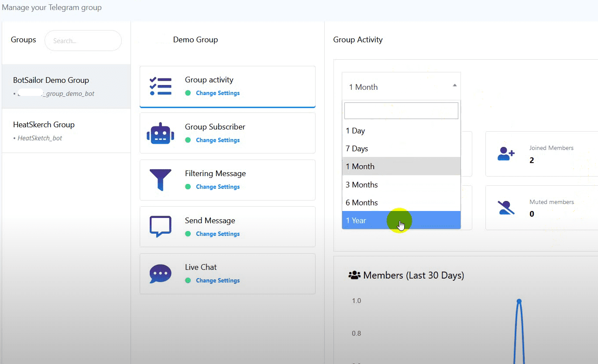Toggle green status dot under Send Message
This screenshot has width=598, height=364.
click(x=188, y=234)
